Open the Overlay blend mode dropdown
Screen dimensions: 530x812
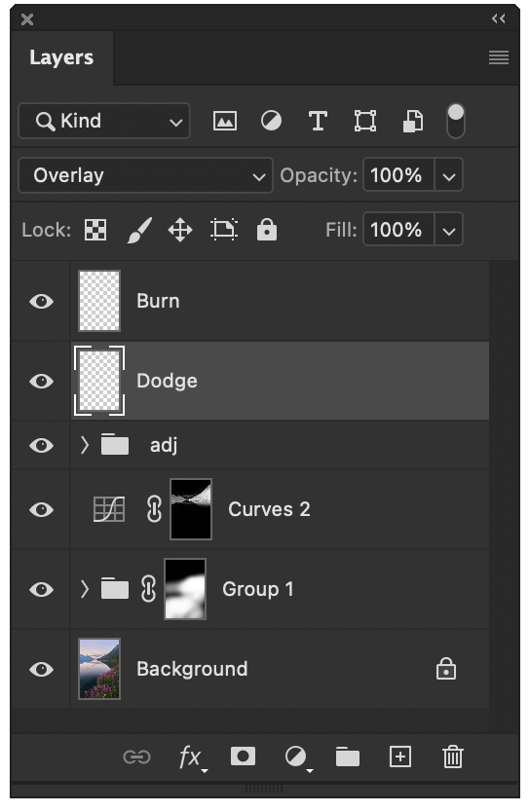(x=145, y=175)
